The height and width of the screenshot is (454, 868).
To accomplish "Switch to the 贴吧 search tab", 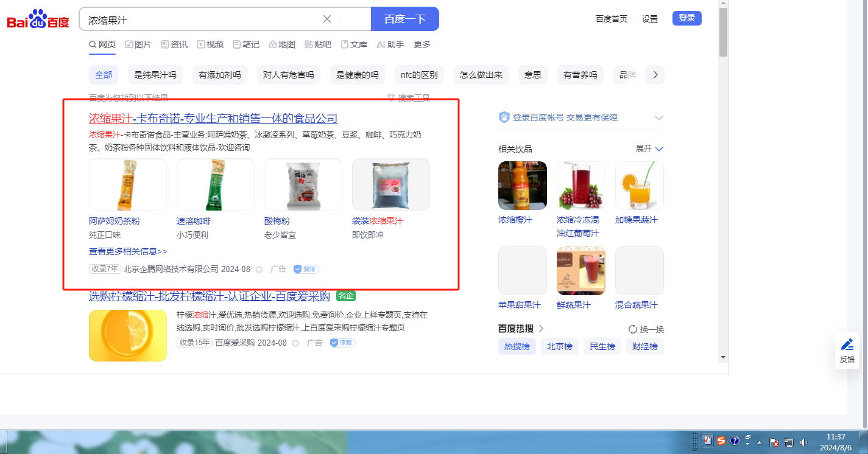I will click(x=318, y=44).
